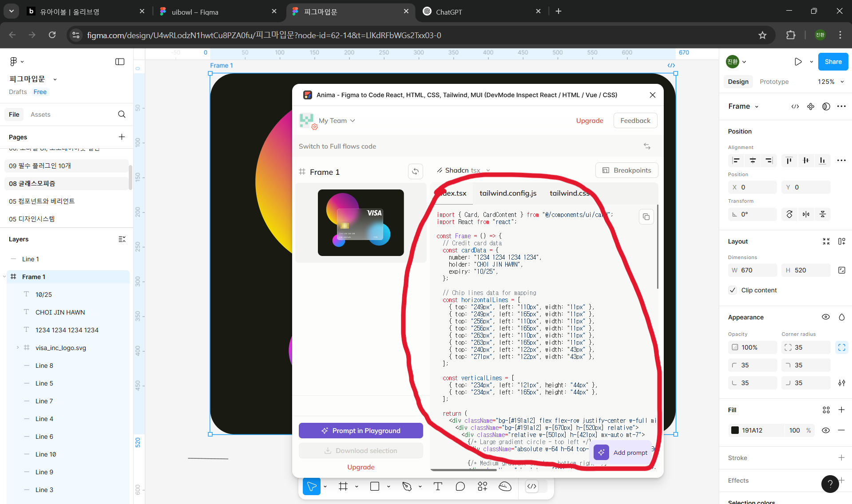This screenshot has height=504, width=852.
Task: Toggle individual corner radius button
Action: pos(842,347)
